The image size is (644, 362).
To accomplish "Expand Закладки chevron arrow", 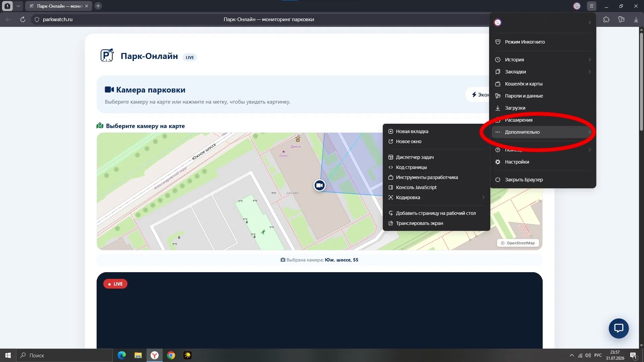I will [590, 72].
